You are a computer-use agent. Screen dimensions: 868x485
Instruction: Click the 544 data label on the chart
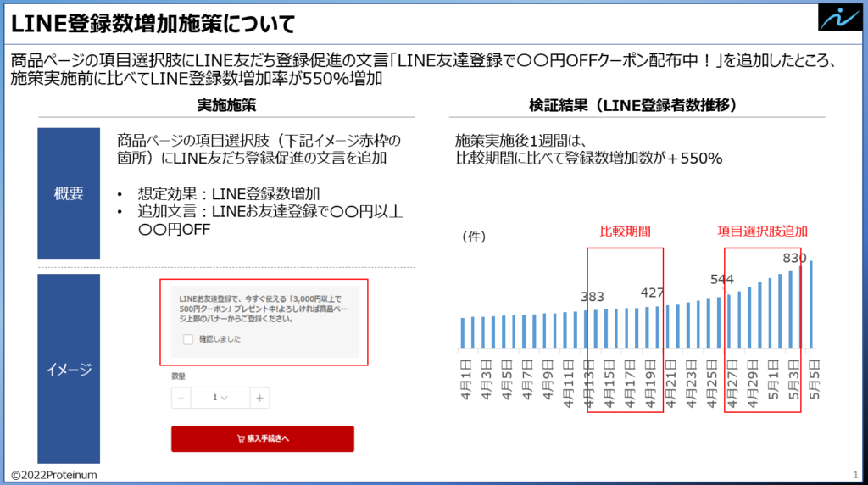[721, 278]
